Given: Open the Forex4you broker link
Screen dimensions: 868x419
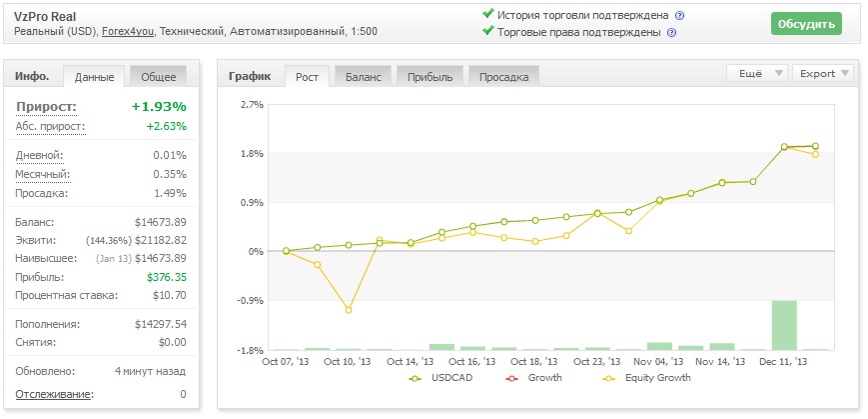Looking at the screenshot, I should coord(129,32).
